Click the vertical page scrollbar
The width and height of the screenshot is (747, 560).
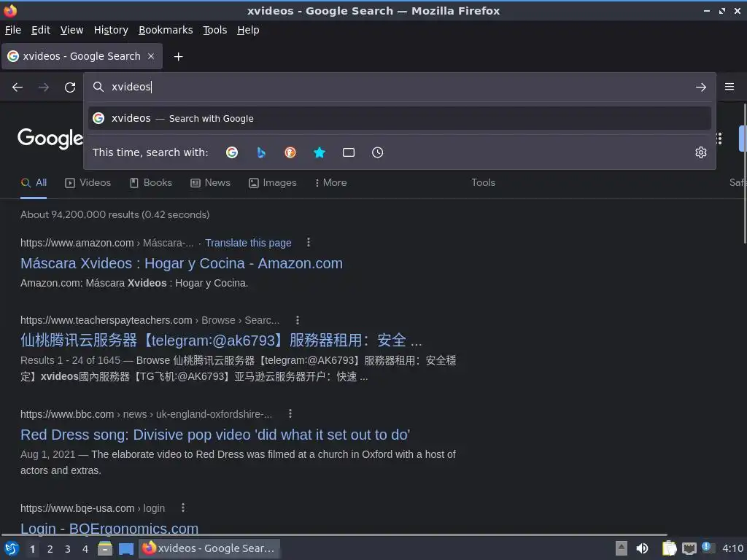(744, 174)
